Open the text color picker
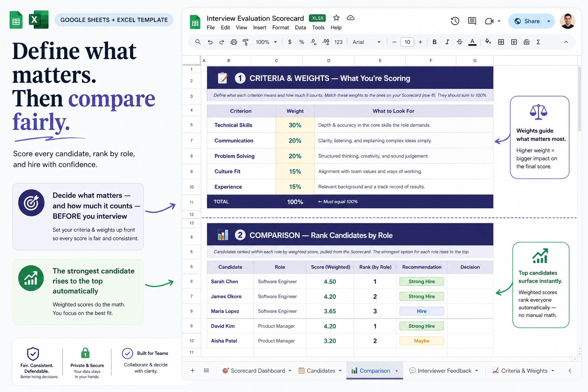588x392 pixels. point(472,42)
